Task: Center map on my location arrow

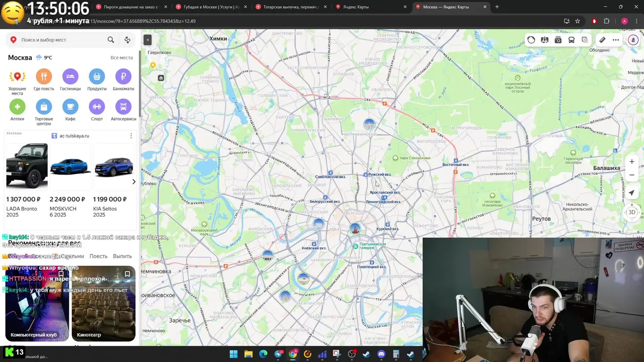Action: tap(632, 193)
